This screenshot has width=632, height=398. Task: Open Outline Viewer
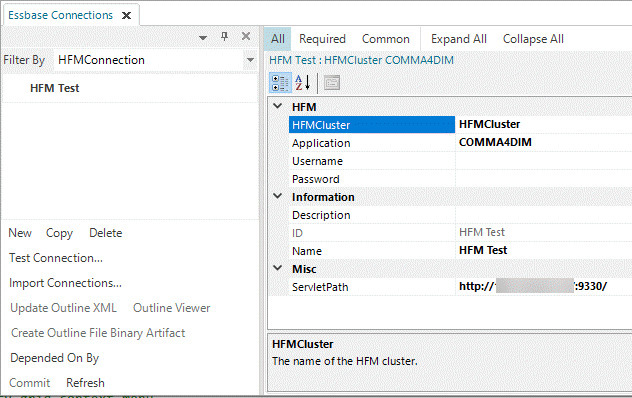coord(172,308)
